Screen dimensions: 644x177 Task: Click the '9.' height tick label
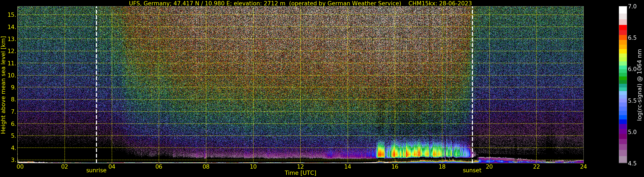coord(13,87)
